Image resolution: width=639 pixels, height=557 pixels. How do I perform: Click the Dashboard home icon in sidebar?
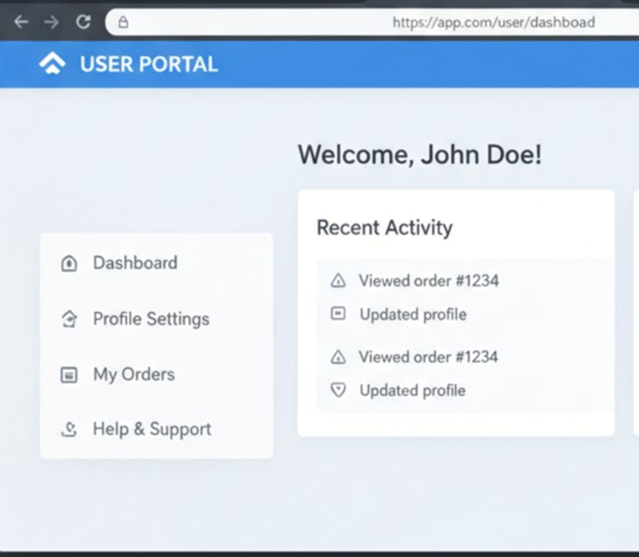[x=69, y=264]
